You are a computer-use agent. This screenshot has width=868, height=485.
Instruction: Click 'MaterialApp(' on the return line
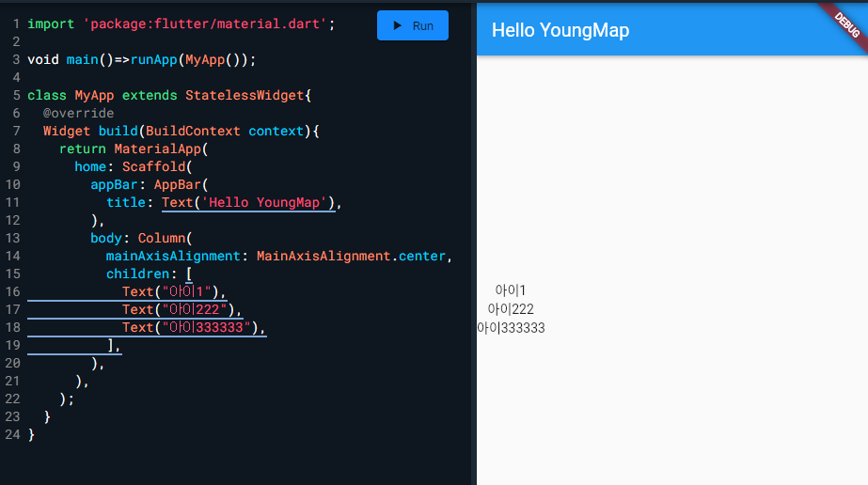pos(161,149)
